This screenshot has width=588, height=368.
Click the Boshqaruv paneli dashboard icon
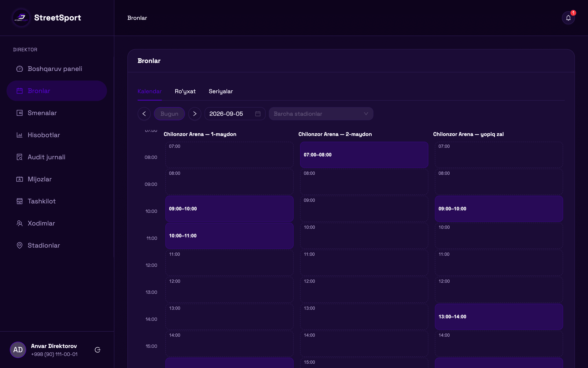pyautogui.click(x=19, y=69)
